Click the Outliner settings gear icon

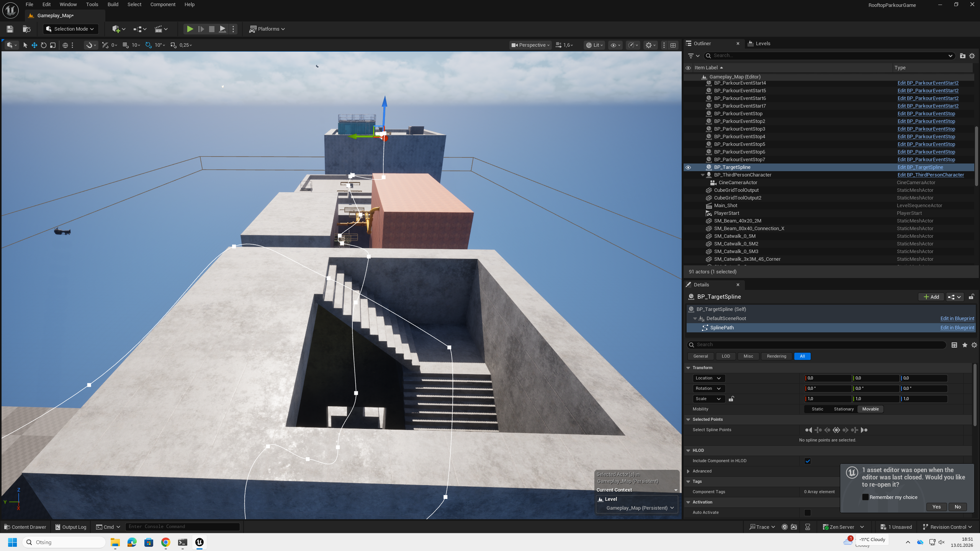tap(972, 56)
